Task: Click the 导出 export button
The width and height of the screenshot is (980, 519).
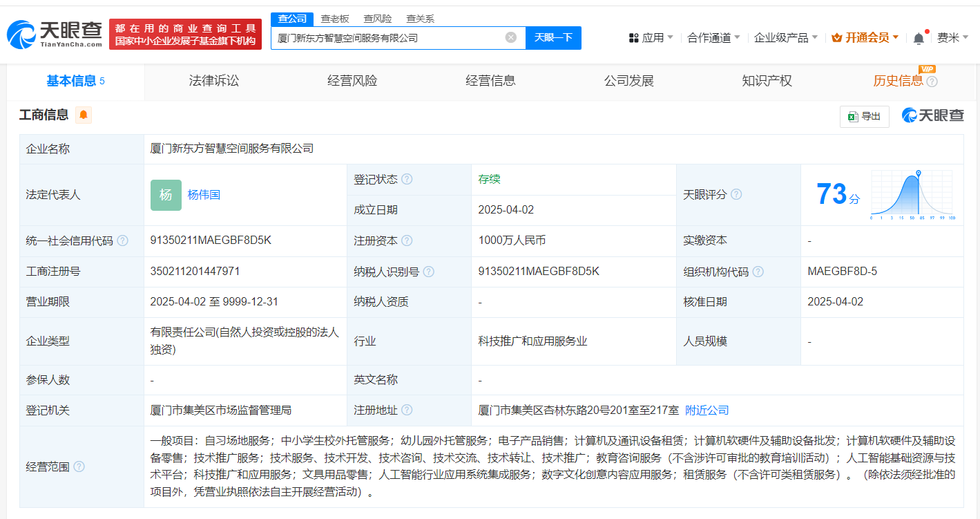Action: click(x=864, y=116)
